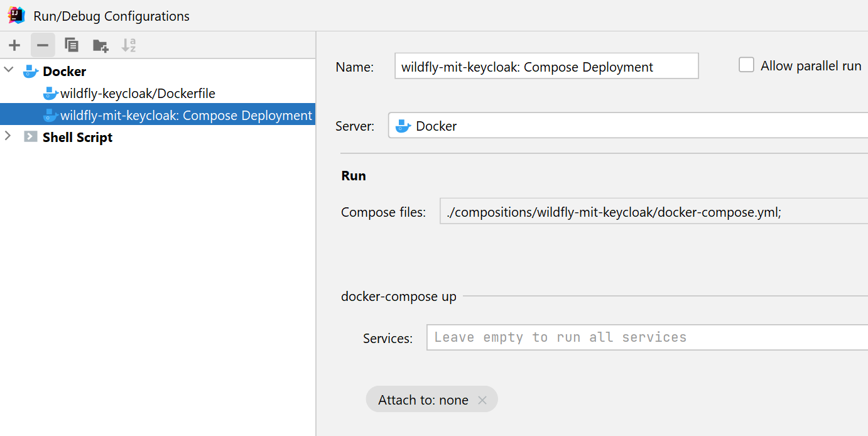Image resolution: width=868 pixels, height=436 pixels.
Task: Click the 'Attach to: none' chip label
Action: [423, 400]
